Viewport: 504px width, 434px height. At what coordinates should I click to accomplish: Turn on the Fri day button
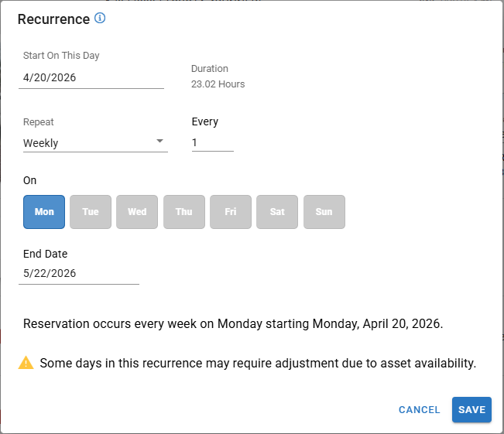(231, 212)
